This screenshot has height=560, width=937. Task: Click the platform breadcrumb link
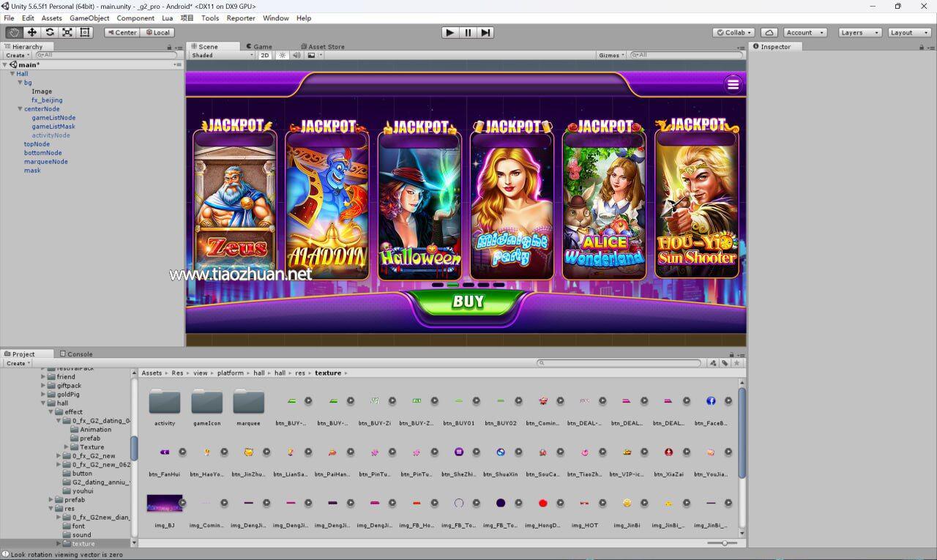coord(230,373)
